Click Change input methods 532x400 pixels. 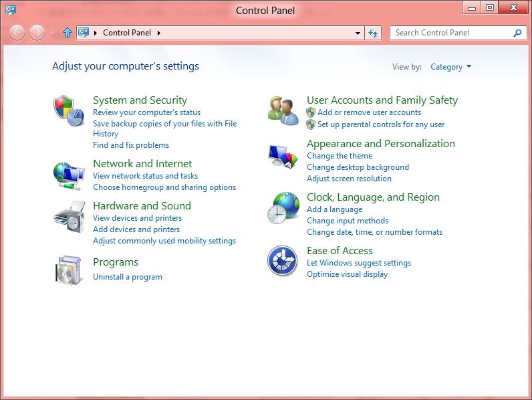(348, 221)
